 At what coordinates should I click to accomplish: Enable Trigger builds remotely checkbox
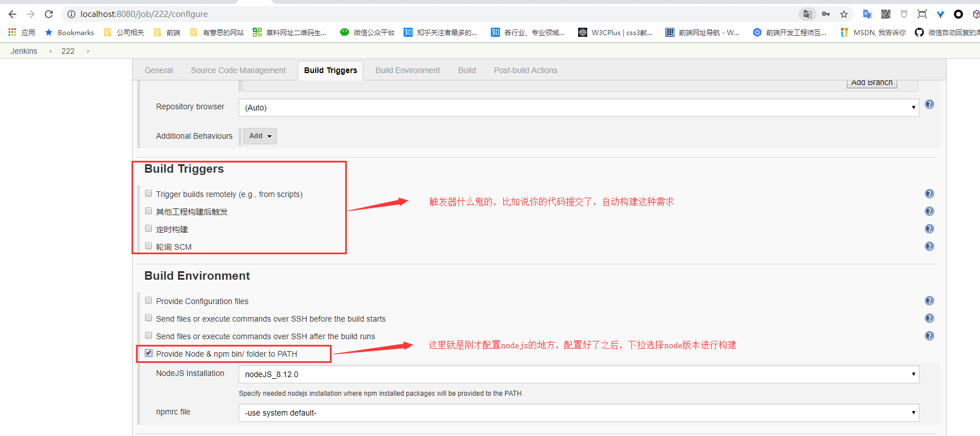pos(149,193)
